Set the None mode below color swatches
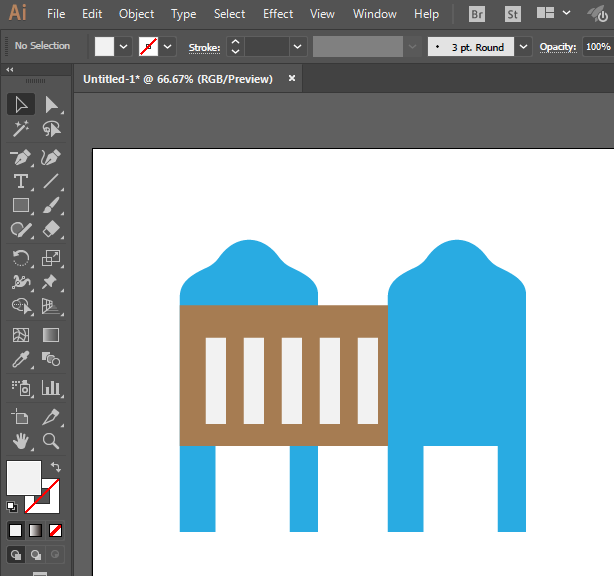The height and width of the screenshot is (576, 614). tap(56, 530)
